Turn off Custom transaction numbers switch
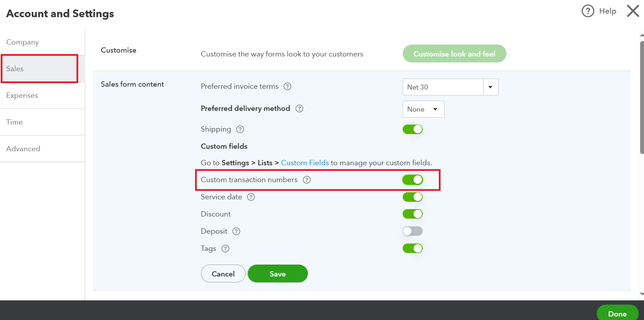This screenshot has height=320, width=644. pyautogui.click(x=412, y=180)
